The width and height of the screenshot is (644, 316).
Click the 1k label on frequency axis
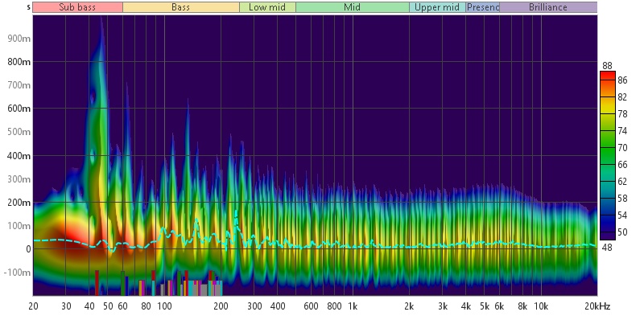coord(353,306)
